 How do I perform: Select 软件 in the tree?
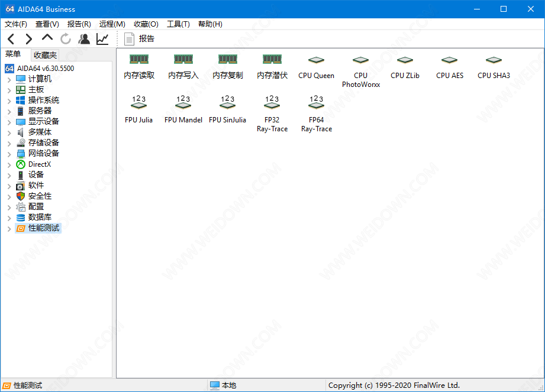30,186
